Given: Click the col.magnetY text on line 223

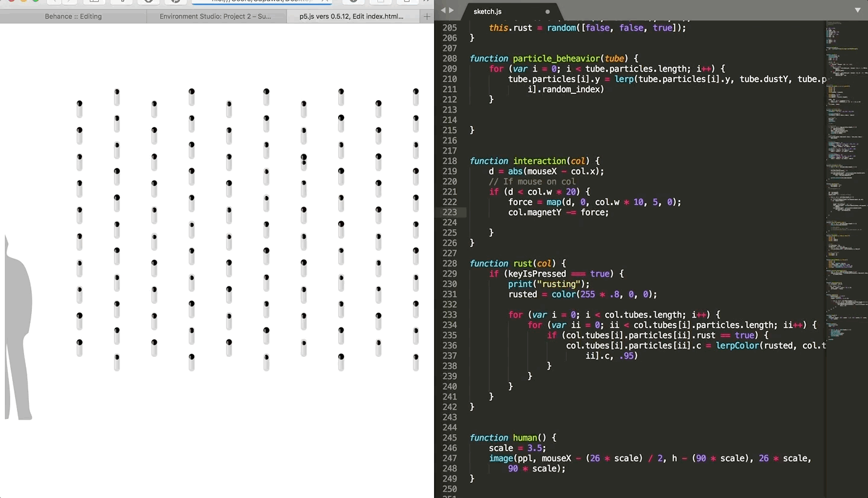Looking at the screenshot, I should [x=534, y=212].
